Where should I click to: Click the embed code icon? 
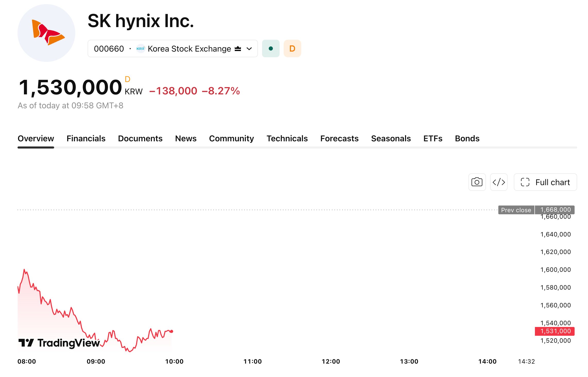499,182
